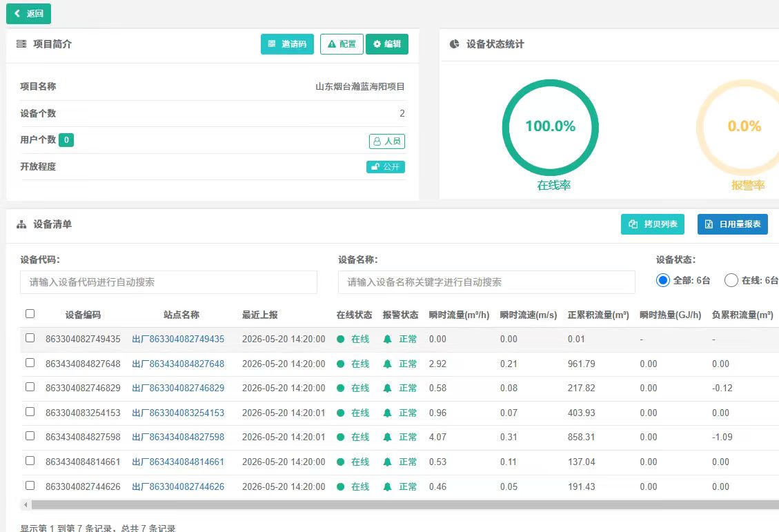This screenshot has height=532, width=779.
Task: Tick checkbox for device 863434084814661
Action: pos(30,461)
